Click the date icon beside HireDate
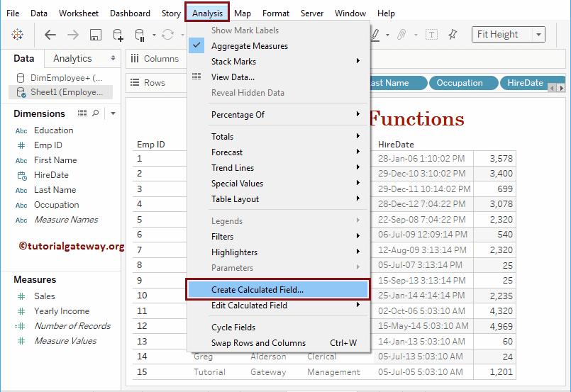The width and height of the screenshot is (571, 392). coord(22,176)
